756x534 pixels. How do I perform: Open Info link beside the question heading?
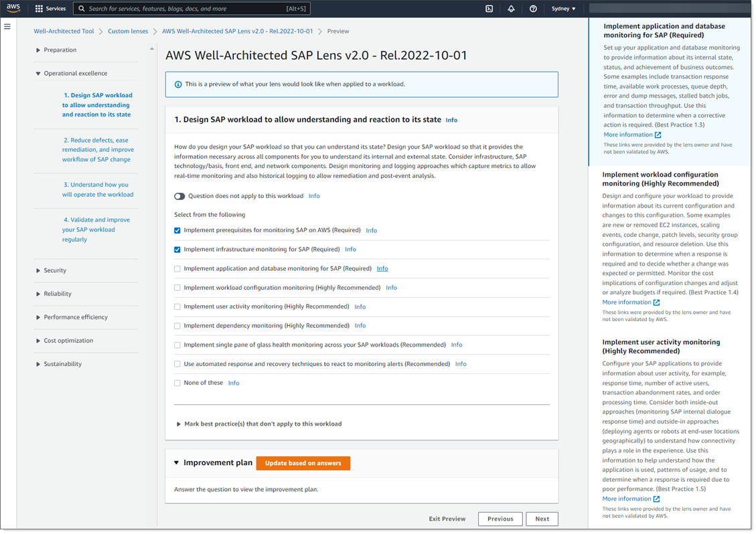(451, 120)
